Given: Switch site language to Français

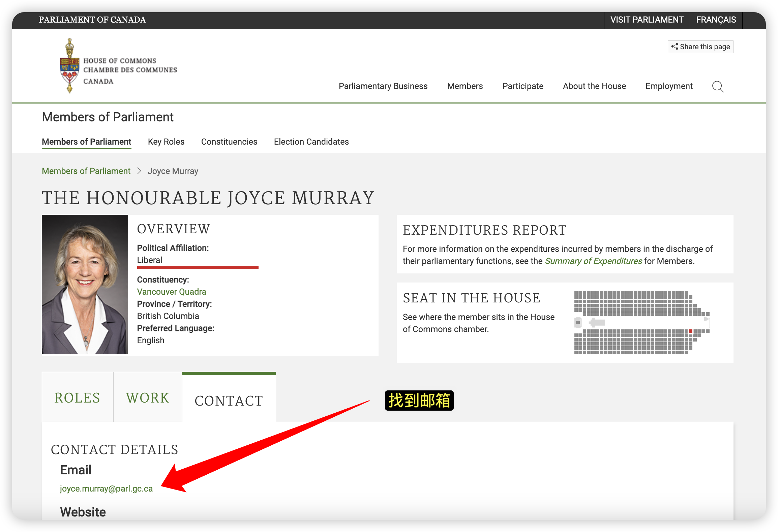Looking at the screenshot, I should click(716, 20).
